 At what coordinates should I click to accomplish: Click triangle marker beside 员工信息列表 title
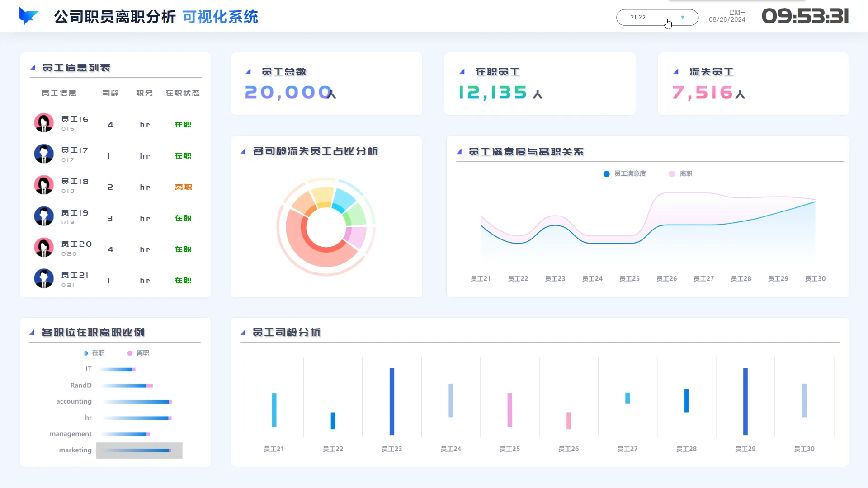(x=33, y=68)
